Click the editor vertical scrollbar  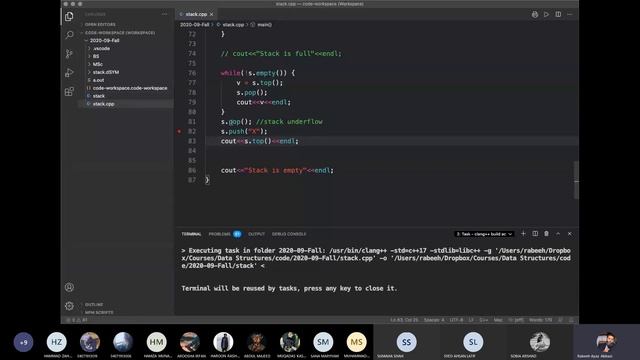click(x=576, y=180)
